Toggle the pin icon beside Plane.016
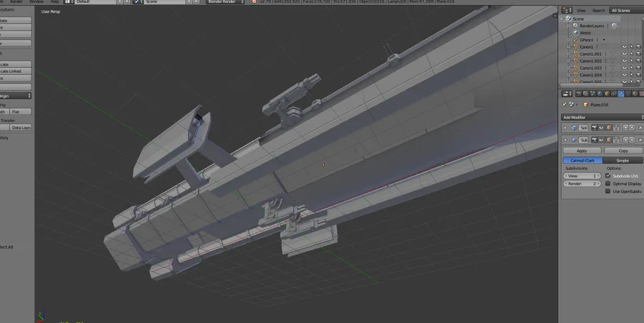644x323 pixels. pyautogui.click(x=565, y=104)
